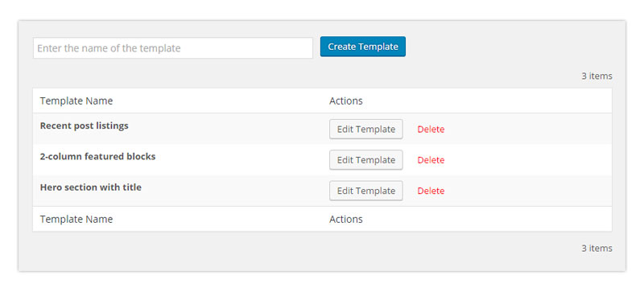Viewport: 644px width, 292px height.
Task: Delete the Recent post listings template
Action: [431, 130]
